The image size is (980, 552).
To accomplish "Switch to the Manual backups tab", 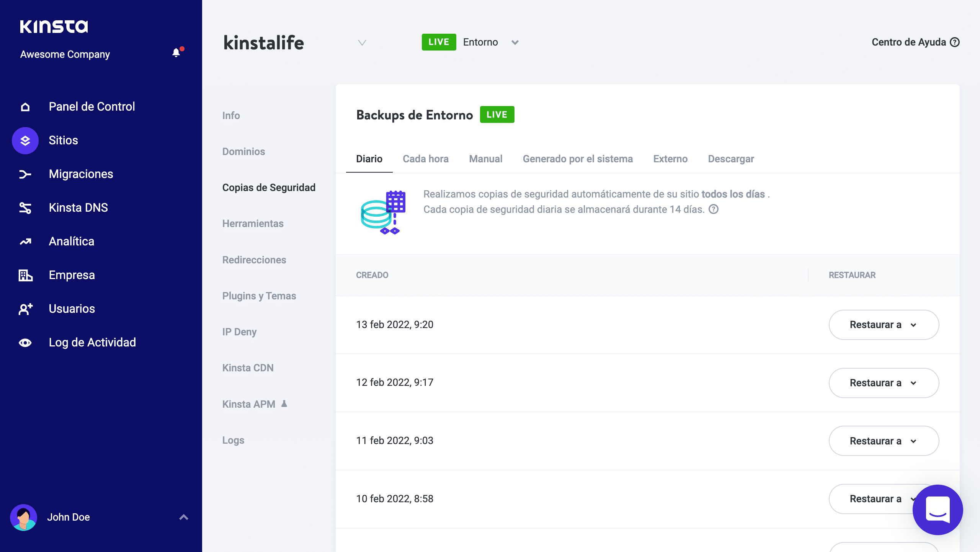I will [x=485, y=159].
